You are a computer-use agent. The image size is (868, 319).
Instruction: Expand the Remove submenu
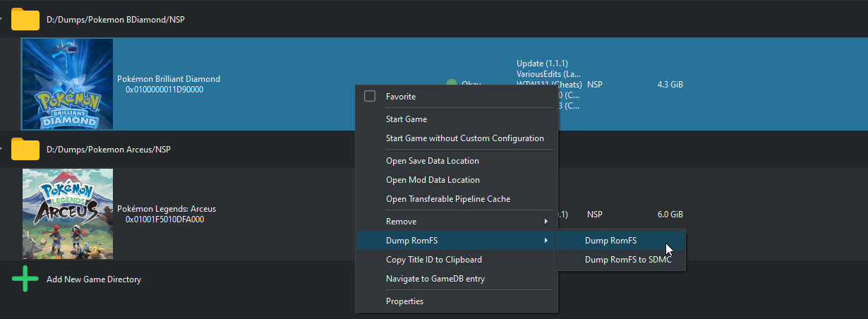457,222
